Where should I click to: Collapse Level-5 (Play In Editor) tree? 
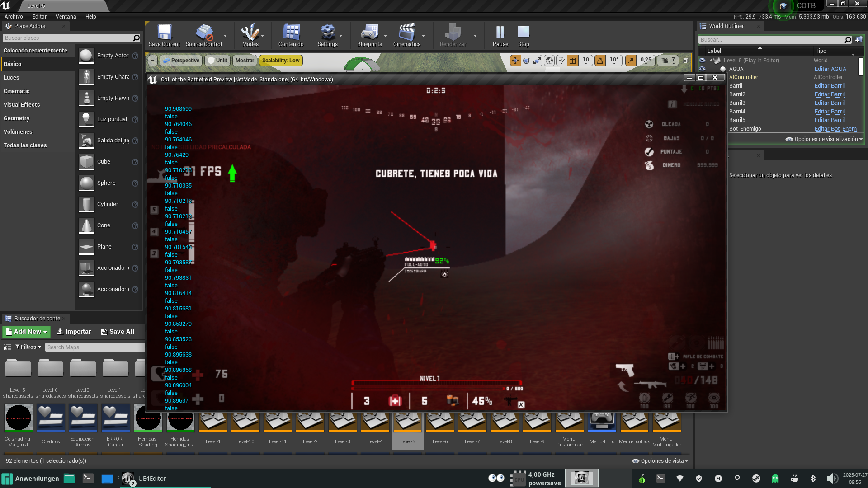click(711, 60)
